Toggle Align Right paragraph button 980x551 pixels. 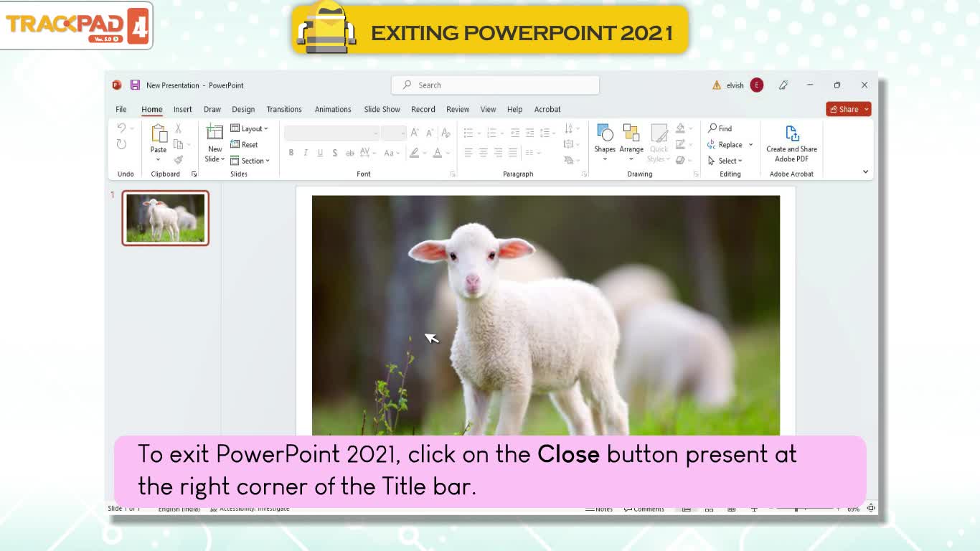point(498,153)
